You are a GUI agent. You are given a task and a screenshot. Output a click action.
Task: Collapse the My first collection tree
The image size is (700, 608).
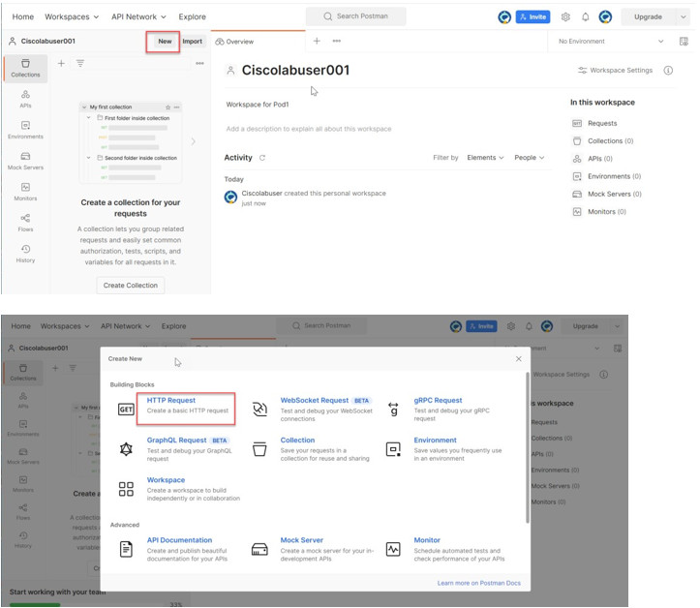84,107
